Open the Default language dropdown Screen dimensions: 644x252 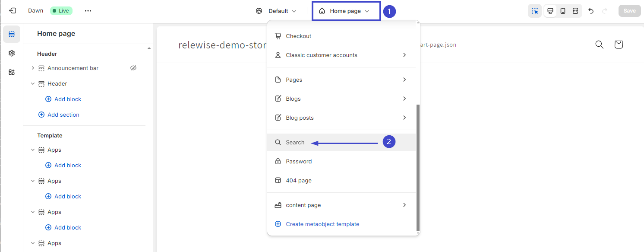[x=276, y=11]
